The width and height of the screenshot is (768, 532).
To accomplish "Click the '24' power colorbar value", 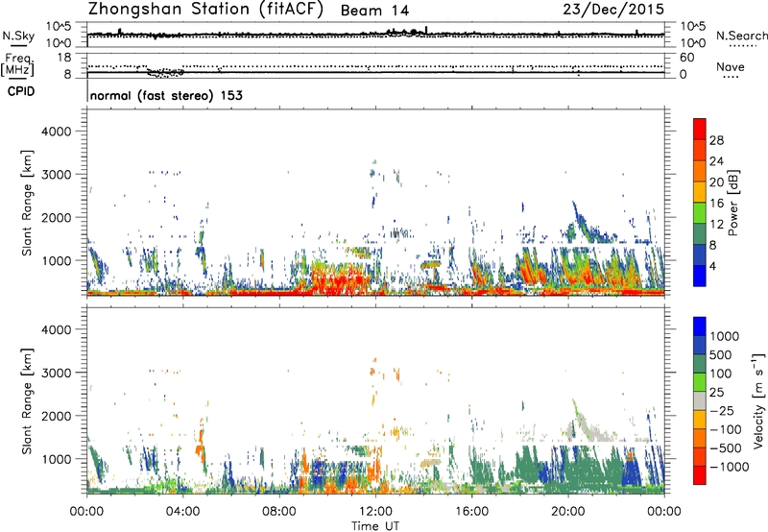I will click(x=716, y=161).
